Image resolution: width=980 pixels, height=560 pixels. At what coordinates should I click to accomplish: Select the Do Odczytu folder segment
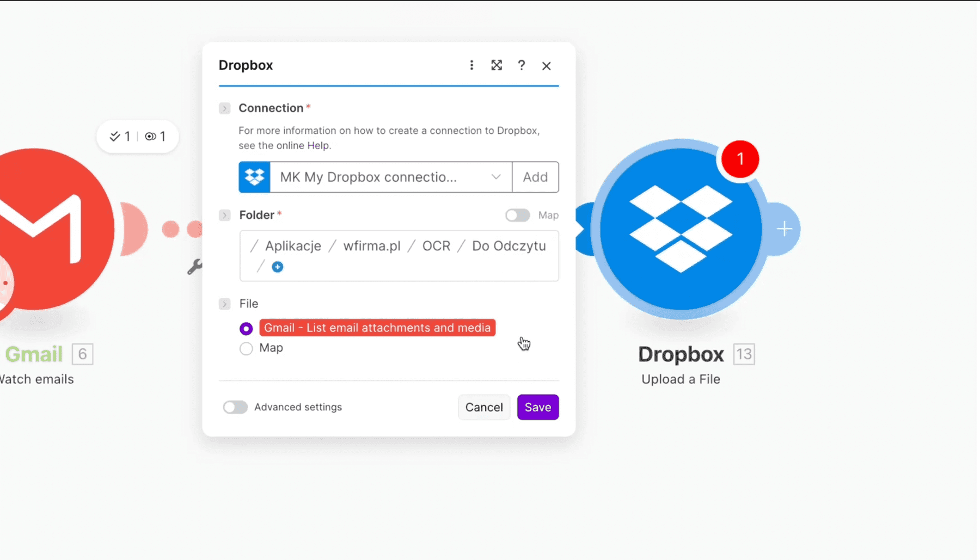click(x=509, y=246)
